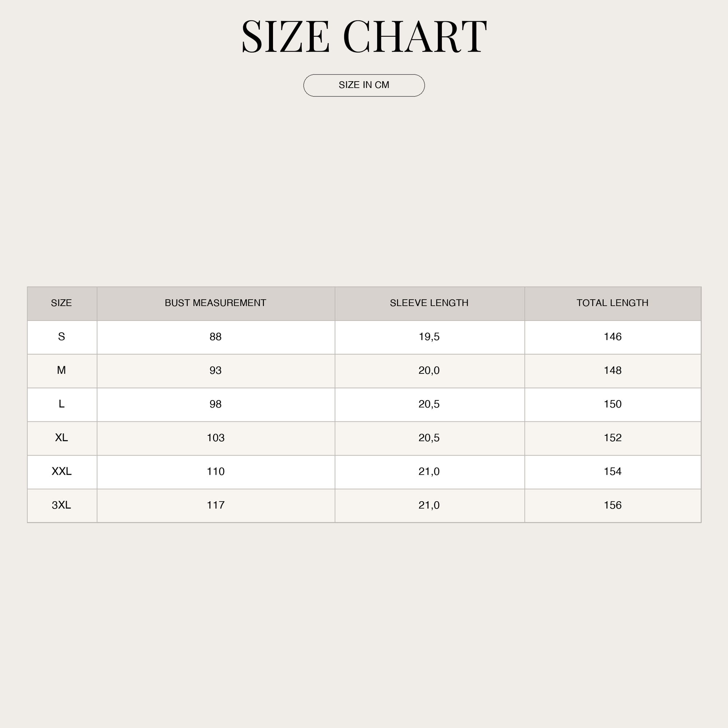This screenshot has width=728, height=728.
Task: Click the L size row label
Action: 62,405
